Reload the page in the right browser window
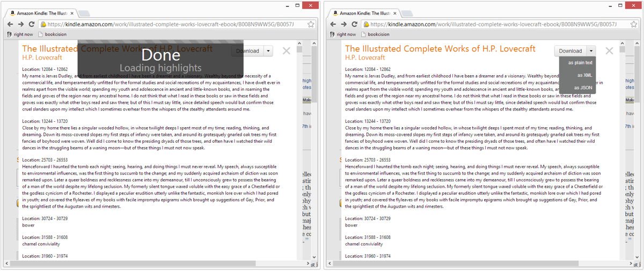The image size is (644, 271). [354, 24]
